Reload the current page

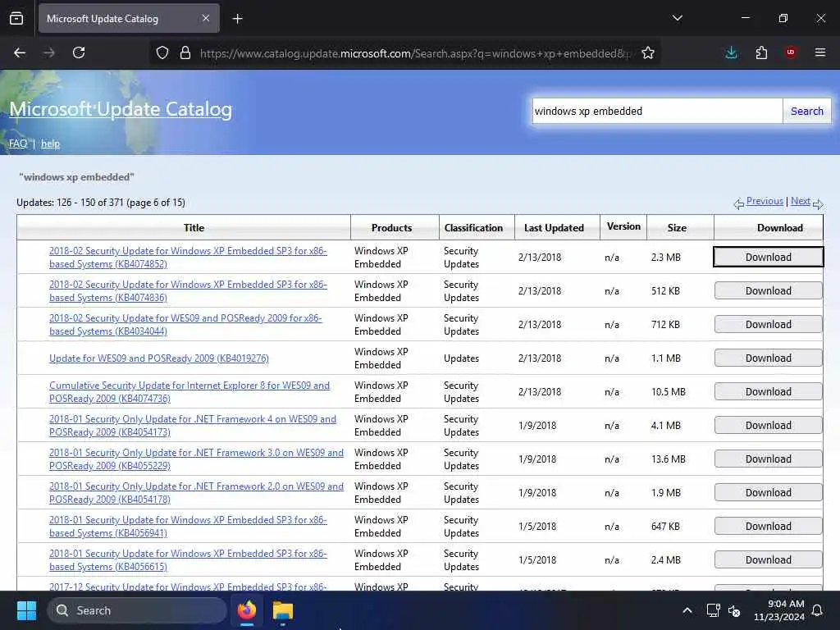[x=79, y=52]
